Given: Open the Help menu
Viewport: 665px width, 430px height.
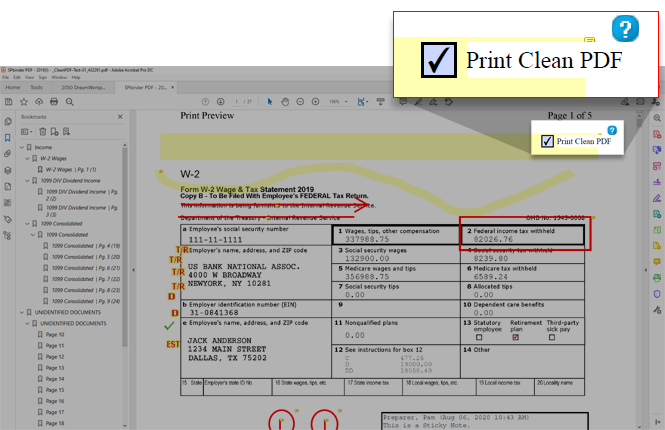Looking at the screenshot, I should coord(76,78).
